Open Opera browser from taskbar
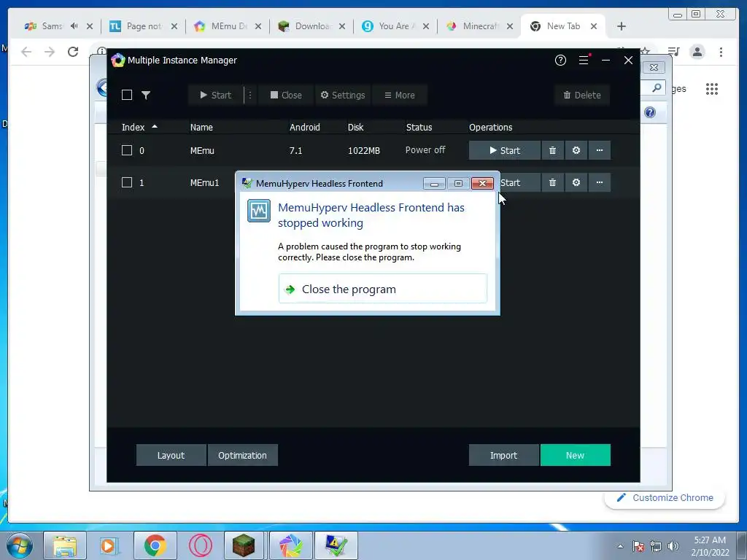Image resolution: width=747 pixels, height=560 pixels. point(201,545)
